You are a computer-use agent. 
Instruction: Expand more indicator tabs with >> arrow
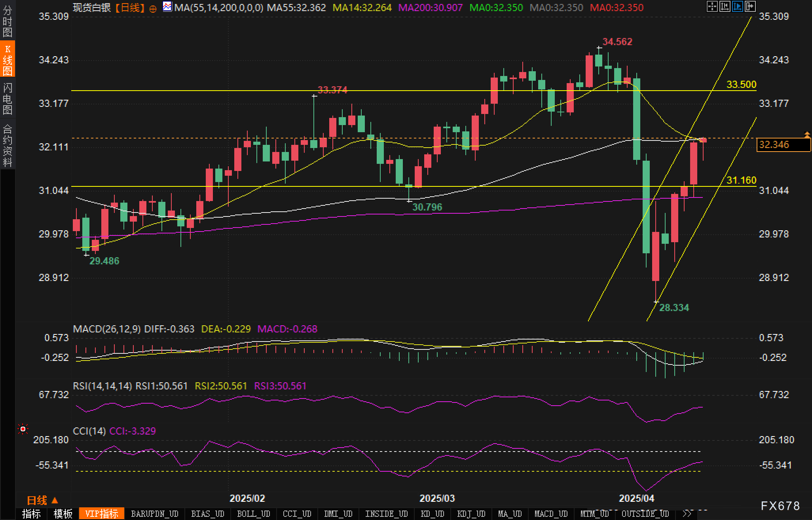[687, 514]
